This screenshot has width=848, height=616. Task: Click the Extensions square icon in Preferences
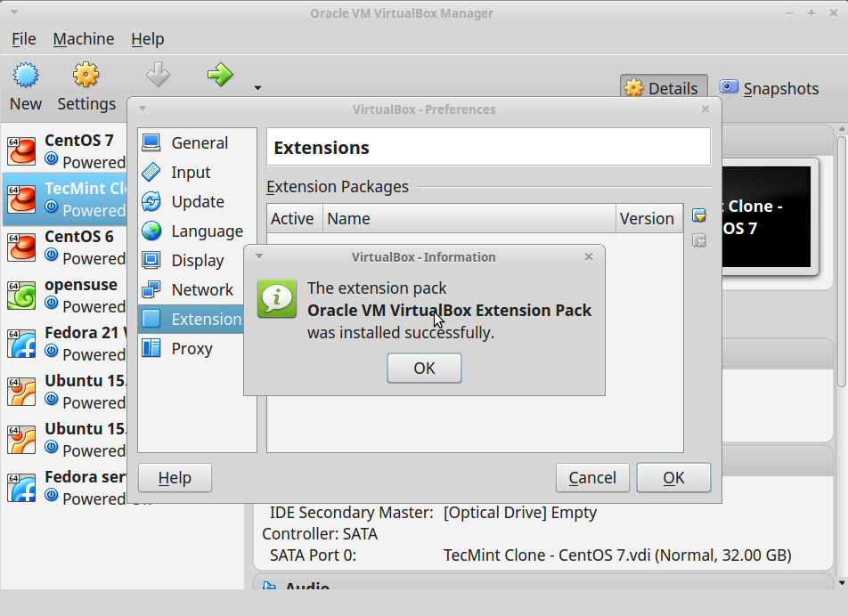[x=151, y=319]
